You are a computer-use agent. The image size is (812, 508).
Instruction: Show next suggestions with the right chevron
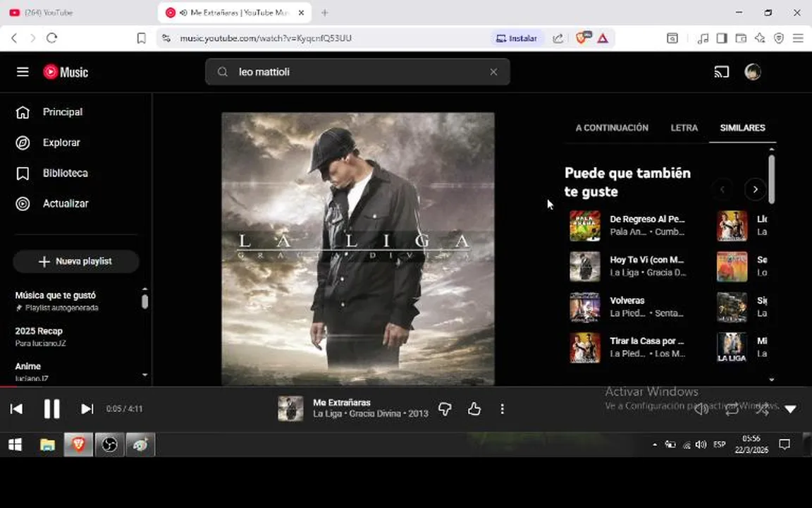tap(755, 189)
